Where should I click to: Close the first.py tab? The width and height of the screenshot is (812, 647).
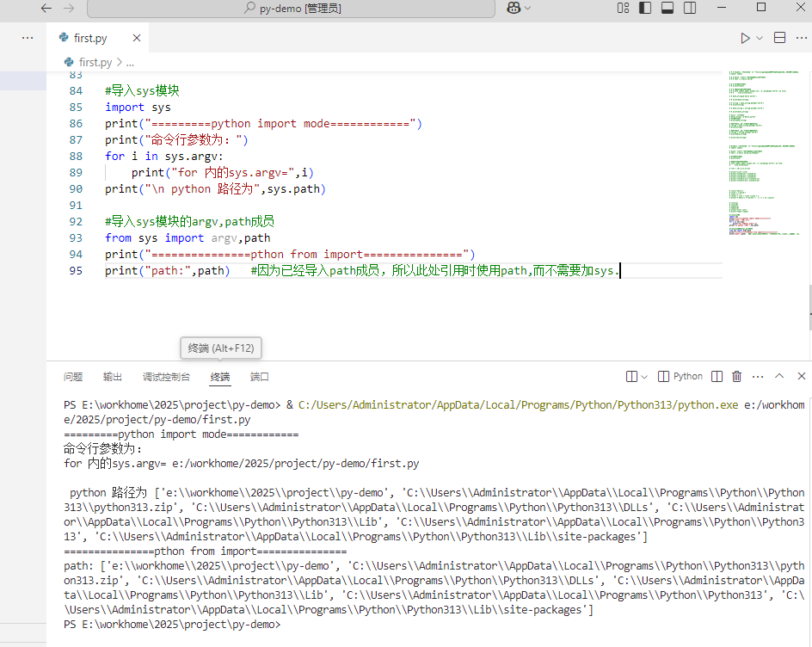pyautogui.click(x=137, y=38)
